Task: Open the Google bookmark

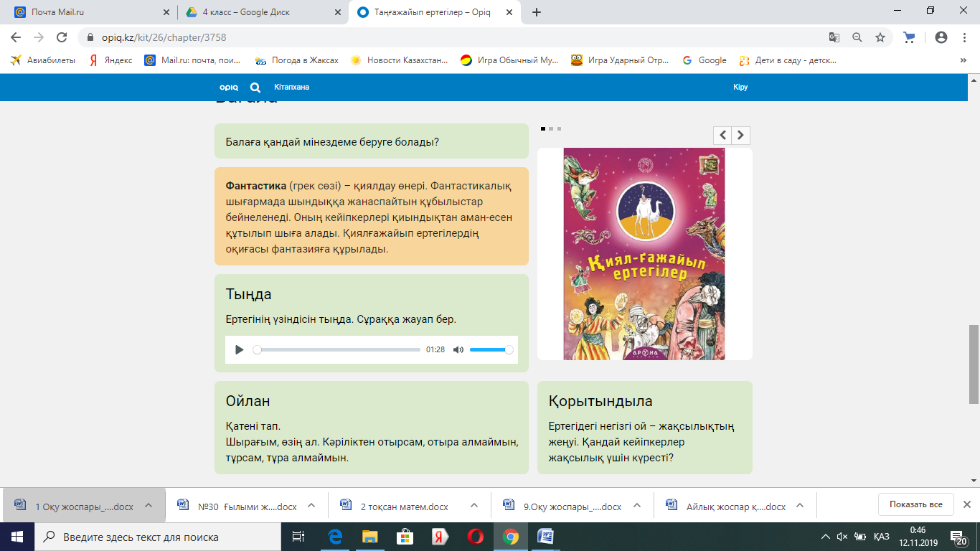Action: (705, 60)
